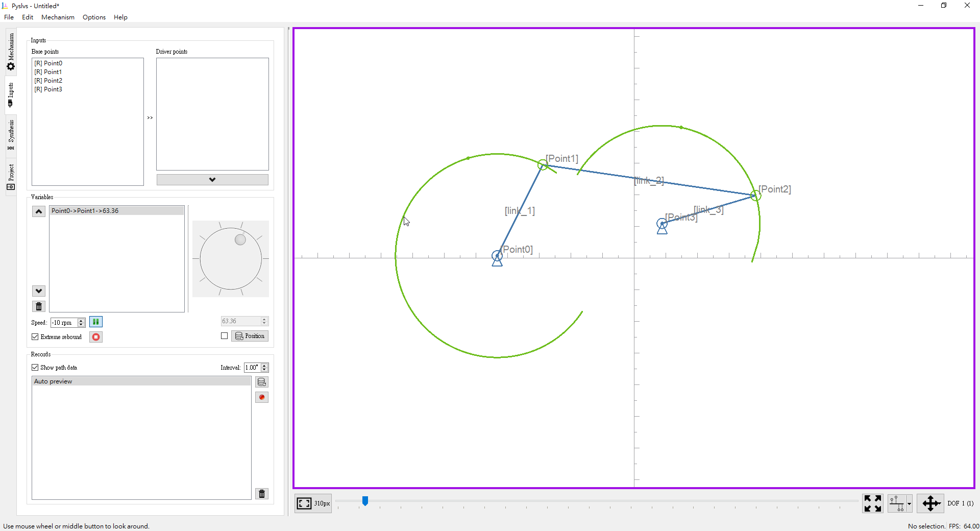Toggle the Extreme rebound checkbox
The height and width of the screenshot is (531, 980).
(x=35, y=337)
